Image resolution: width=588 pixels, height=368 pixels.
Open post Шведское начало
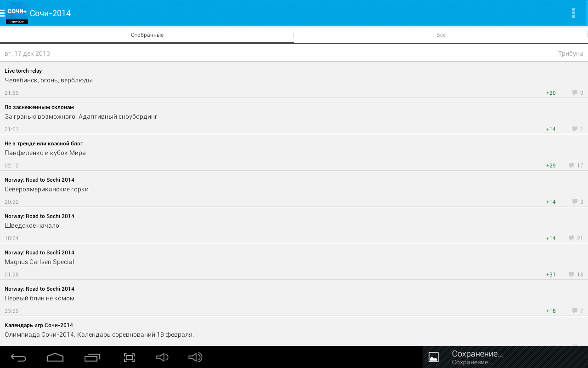294,225
